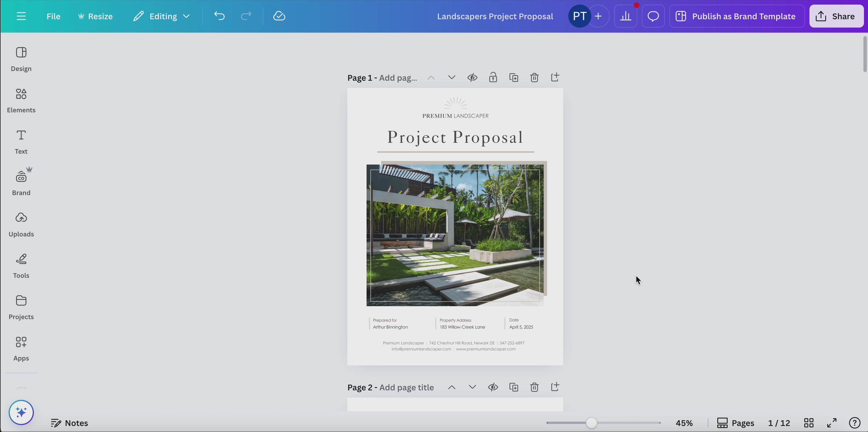Open the File menu
The image size is (868, 432).
pos(53,16)
